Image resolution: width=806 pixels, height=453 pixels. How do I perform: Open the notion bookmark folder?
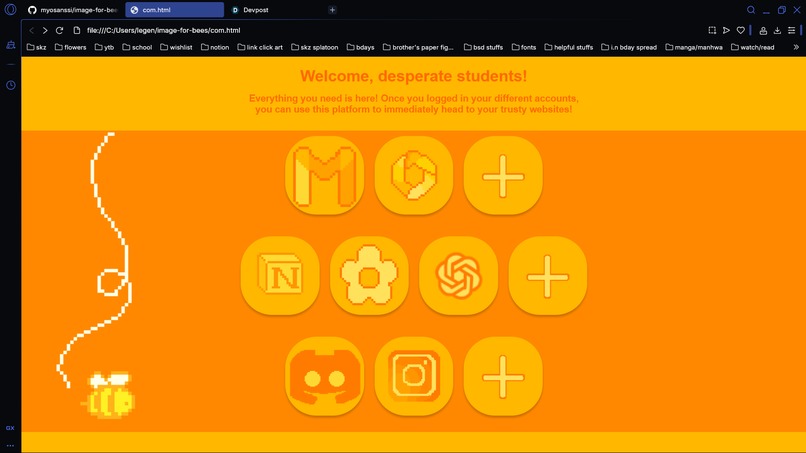tap(215, 47)
